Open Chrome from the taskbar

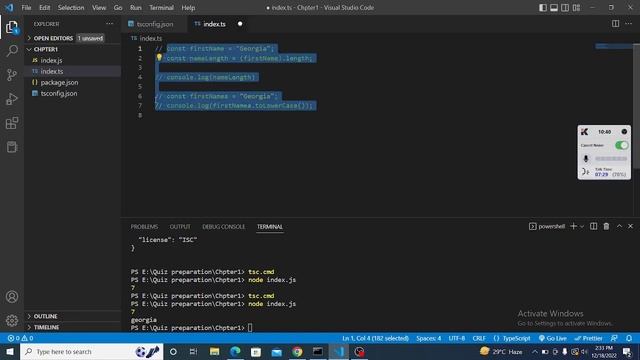(x=297, y=352)
